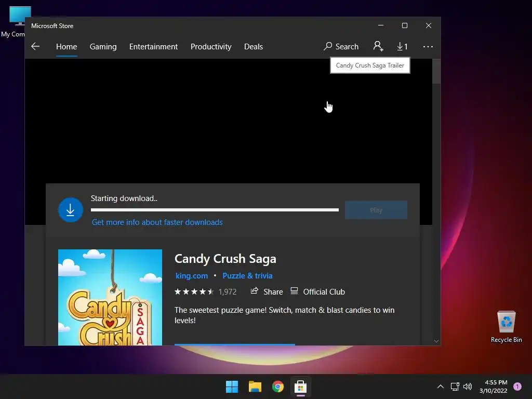Click the sweetest puzzle game description text
The width and height of the screenshot is (532, 399).
click(x=284, y=315)
